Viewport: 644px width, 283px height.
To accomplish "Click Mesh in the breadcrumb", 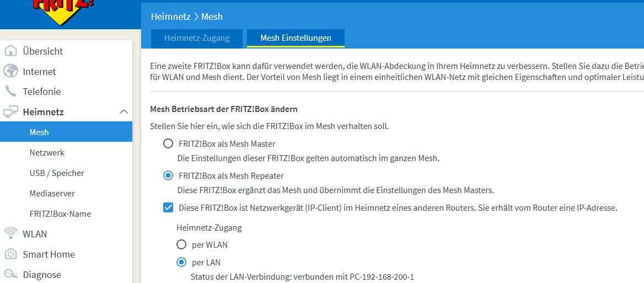I will click(212, 17).
